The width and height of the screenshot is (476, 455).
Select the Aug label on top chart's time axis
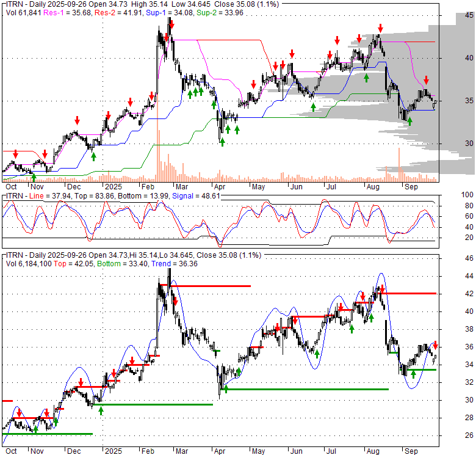point(373,187)
